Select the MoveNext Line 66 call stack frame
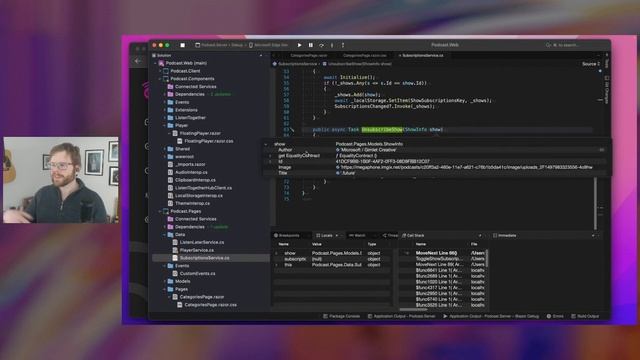 [x=436, y=253]
